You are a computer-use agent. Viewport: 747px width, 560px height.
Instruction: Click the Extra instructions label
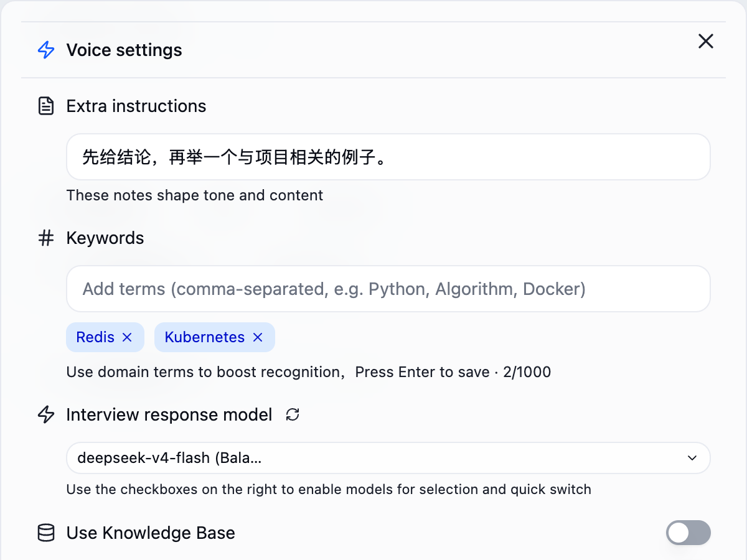[136, 106]
